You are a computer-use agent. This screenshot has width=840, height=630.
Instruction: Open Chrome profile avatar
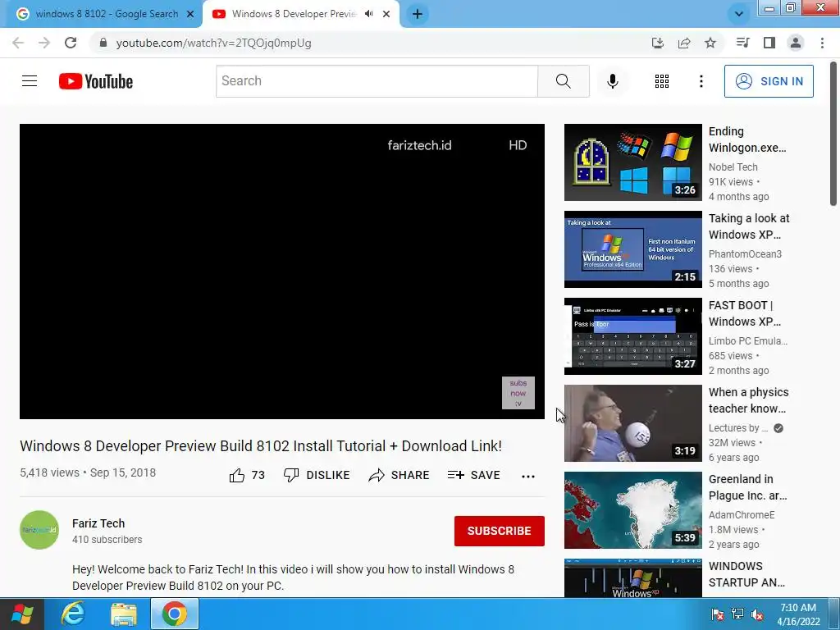click(796, 43)
